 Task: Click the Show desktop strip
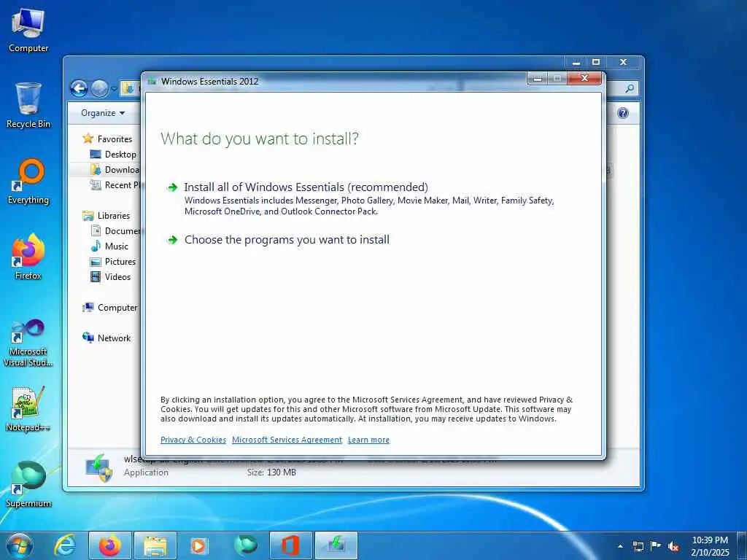(x=742, y=546)
